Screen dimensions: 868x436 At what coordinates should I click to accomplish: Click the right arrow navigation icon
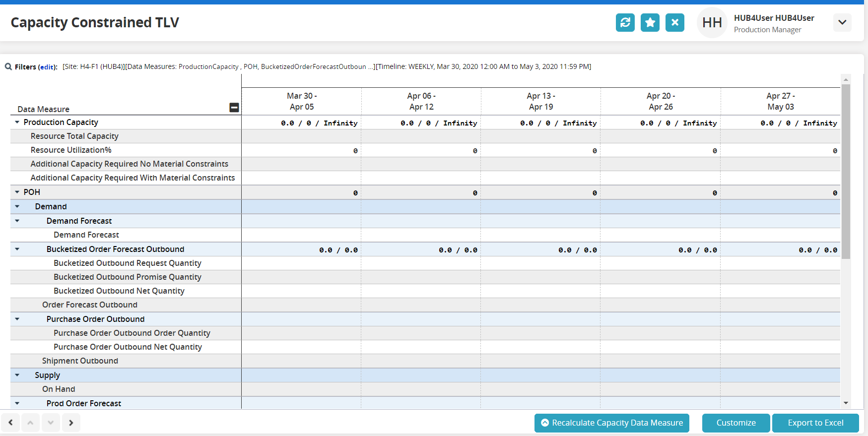point(71,423)
